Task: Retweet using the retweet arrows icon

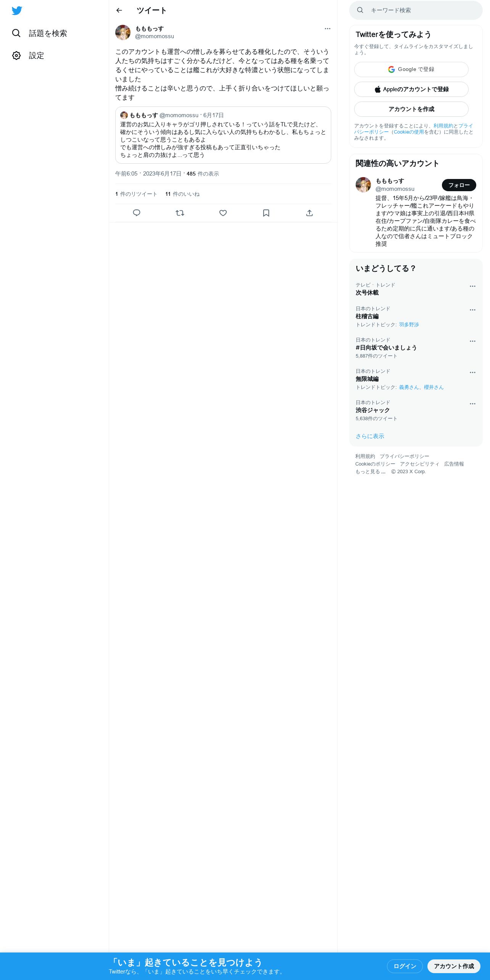Action: click(x=180, y=213)
